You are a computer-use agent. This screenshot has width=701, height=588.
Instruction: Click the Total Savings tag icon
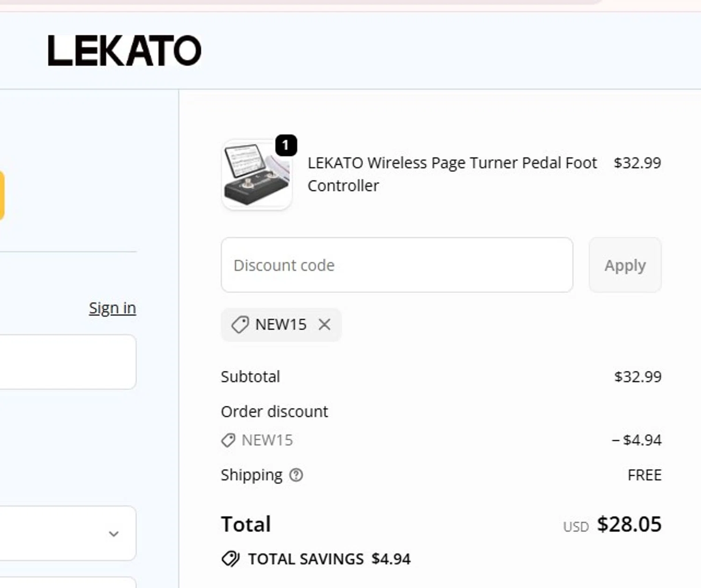[230, 559]
